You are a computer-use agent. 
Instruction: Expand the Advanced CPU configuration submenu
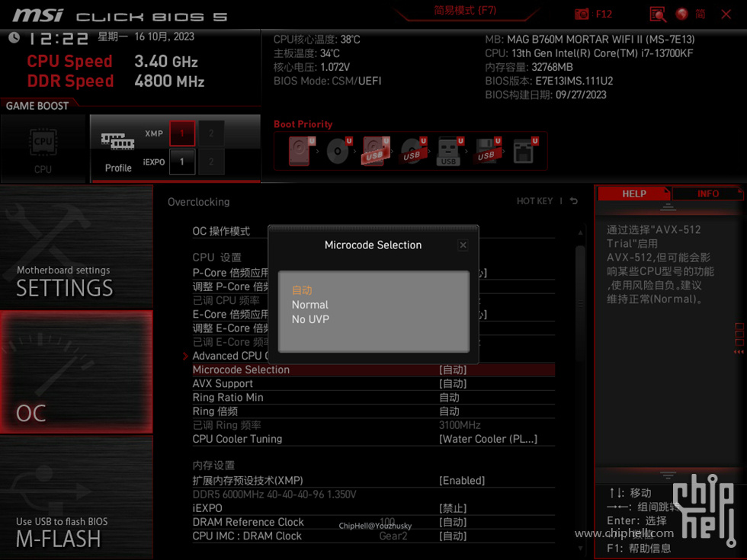pos(229,357)
